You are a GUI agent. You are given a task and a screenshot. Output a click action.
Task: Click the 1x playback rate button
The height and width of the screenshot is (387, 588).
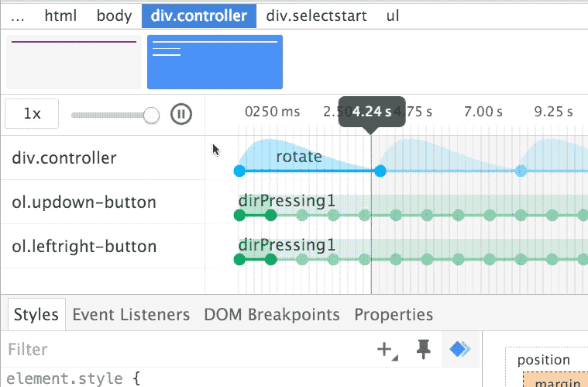[x=32, y=114]
